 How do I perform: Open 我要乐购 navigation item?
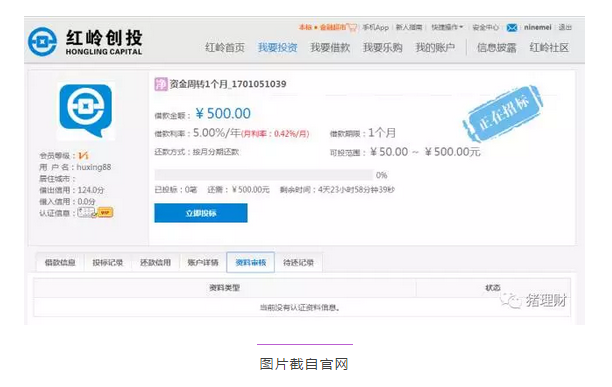pyautogui.click(x=382, y=48)
